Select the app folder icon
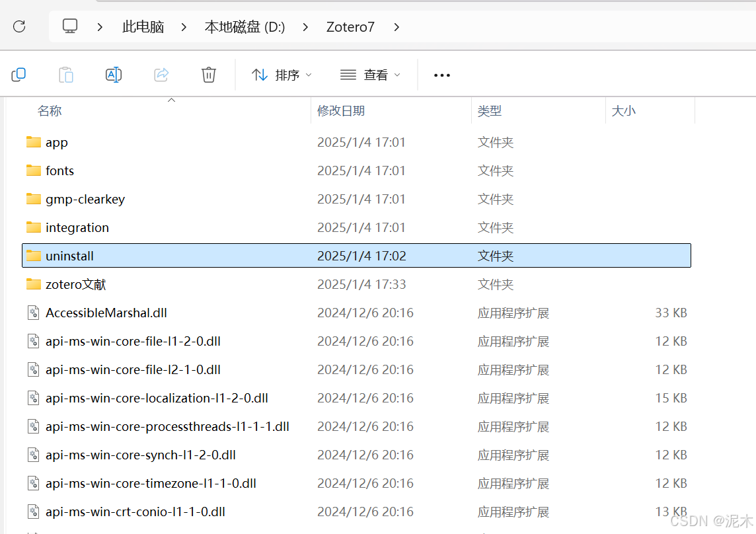Viewport: 756px width, 534px height. point(33,142)
